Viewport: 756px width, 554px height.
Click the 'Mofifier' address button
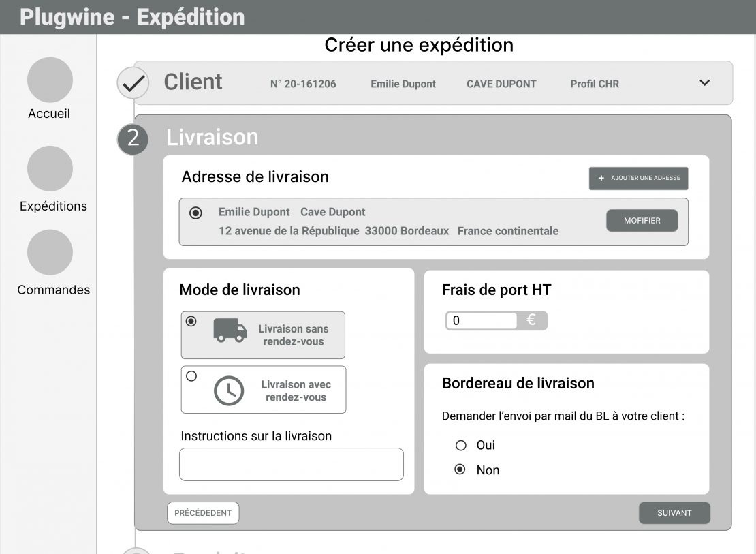point(642,221)
